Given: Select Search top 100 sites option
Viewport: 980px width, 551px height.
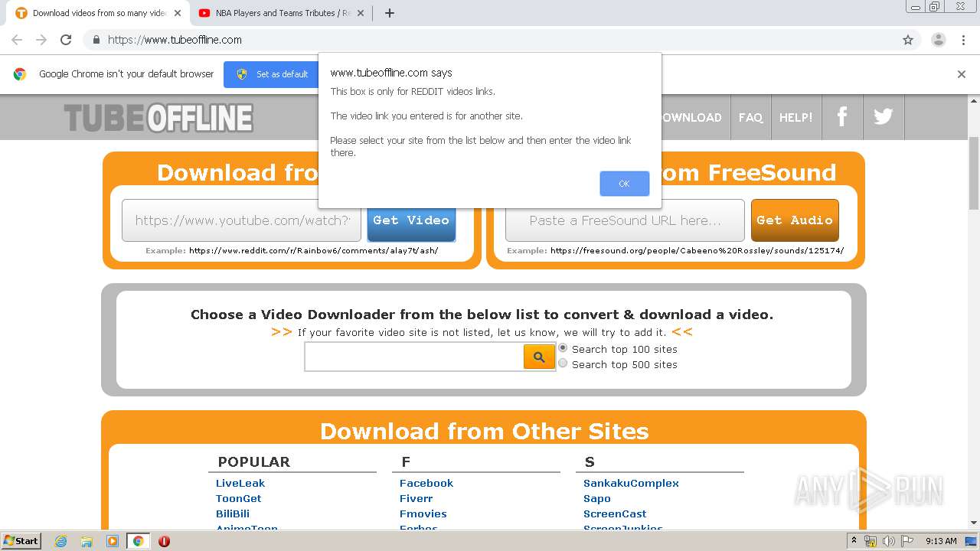Looking at the screenshot, I should pos(563,348).
